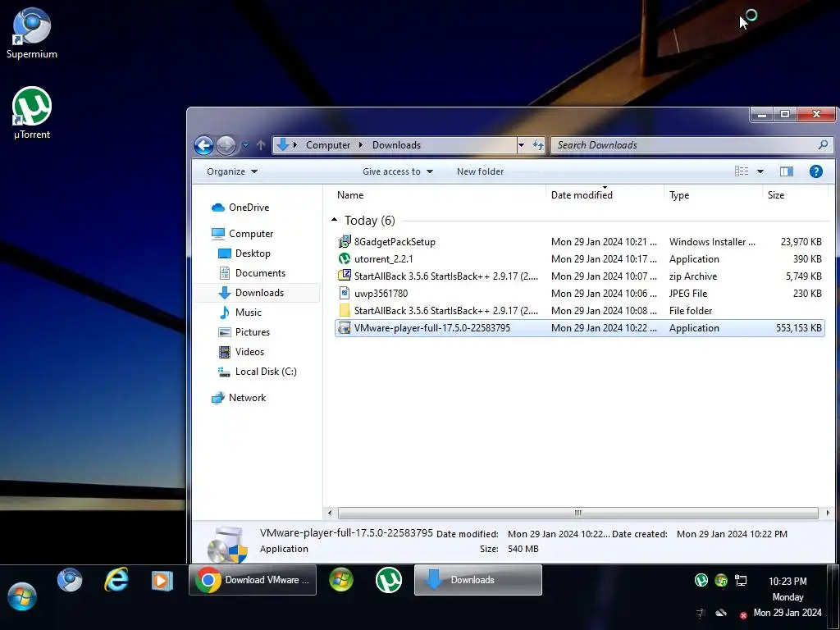Open Give access to menu
Screen dimensions: 840x630
[398, 171]
